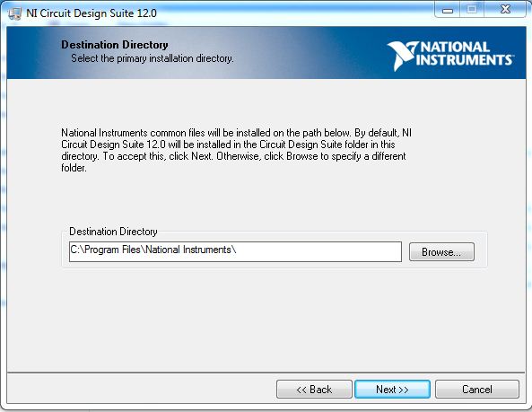This screenshot has width=532, height=412.
Task: Click the 'Destination Directory' group label
Action: pyautogui.click(x=113, y=232)
